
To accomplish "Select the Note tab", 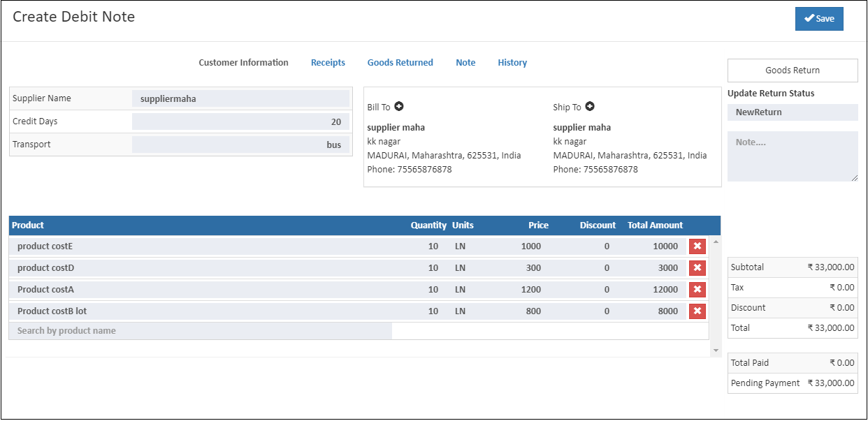I will click(465, 62).
